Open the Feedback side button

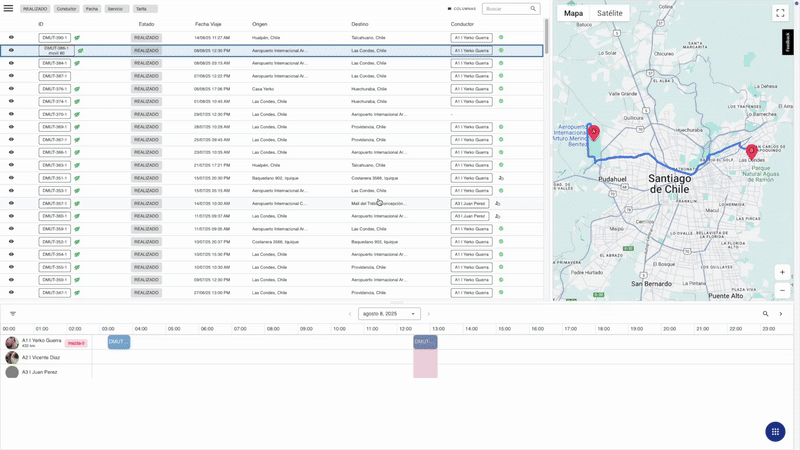pos(787,42)
